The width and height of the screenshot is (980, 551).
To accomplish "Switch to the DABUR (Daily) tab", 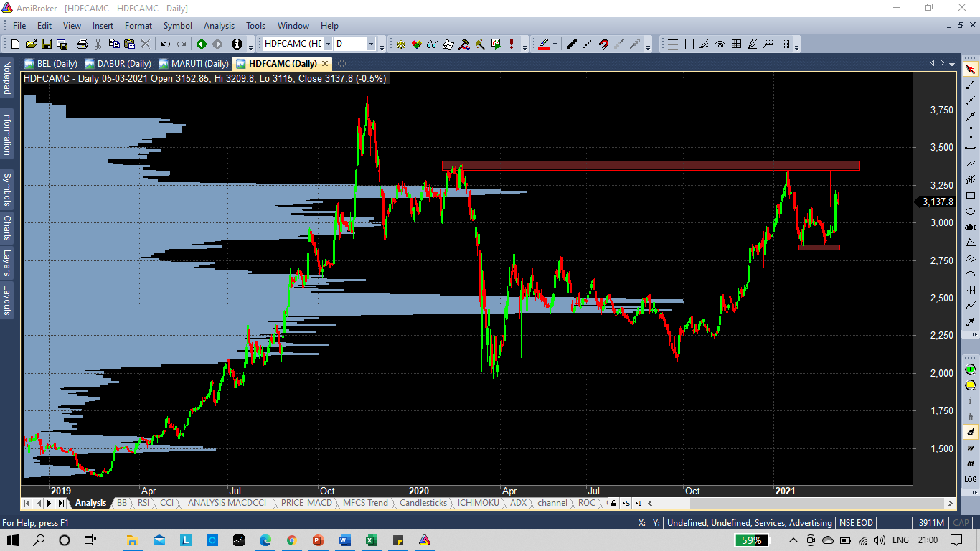I will [x=118, y=64].
